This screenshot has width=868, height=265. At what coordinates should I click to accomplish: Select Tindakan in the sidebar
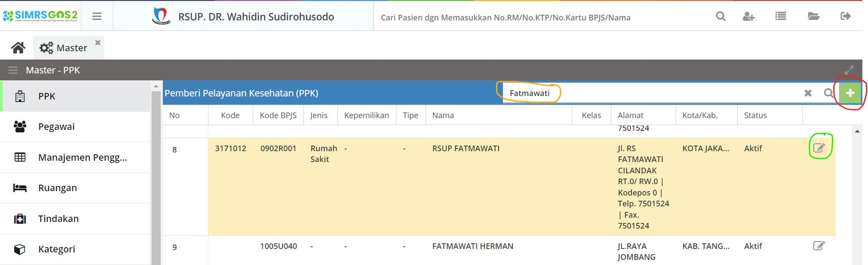(x=75, y=219)
